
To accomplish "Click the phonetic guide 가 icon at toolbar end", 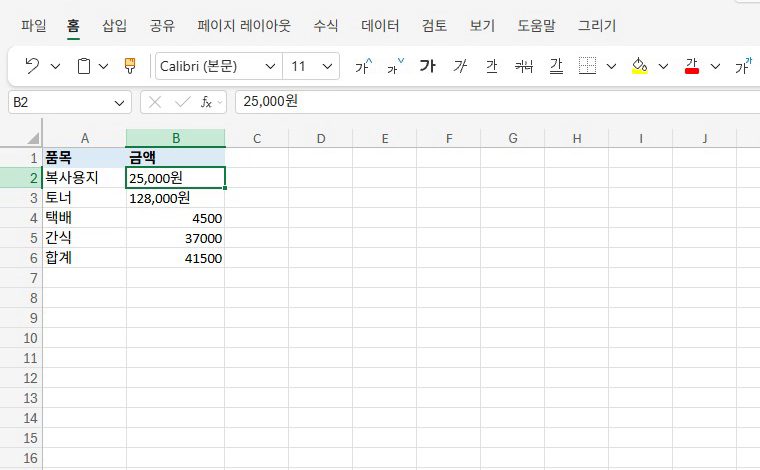I will [x=744, y=66].
